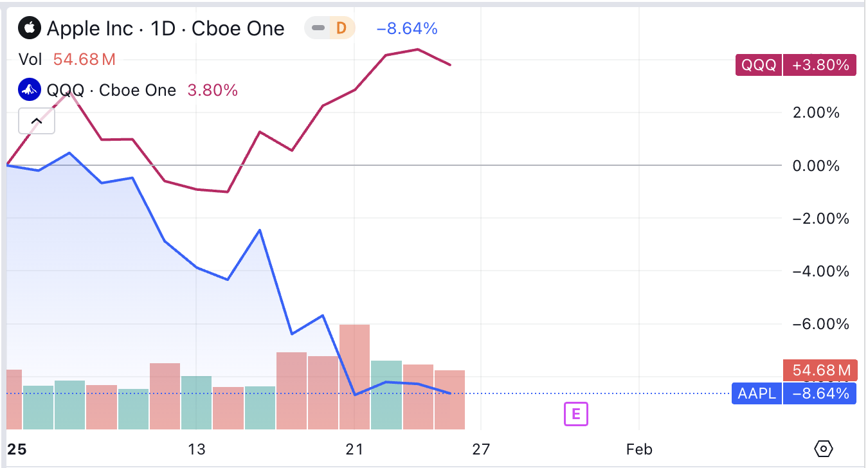868x468 pixels.
Task: Click the QQQ tag on price axis
Action: point(759,65)
